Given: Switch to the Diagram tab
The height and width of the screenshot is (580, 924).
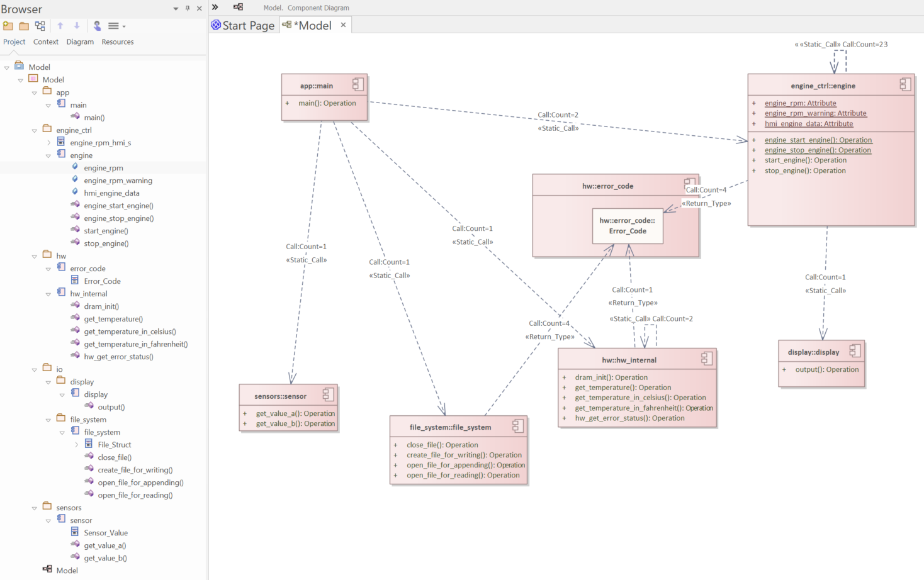Looking at the screenshot, I should click(80, 42).
